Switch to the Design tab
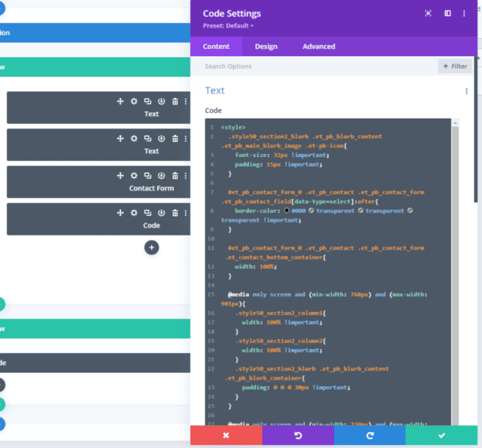Viewport: 482px width, 448px height. click(265, 47)
